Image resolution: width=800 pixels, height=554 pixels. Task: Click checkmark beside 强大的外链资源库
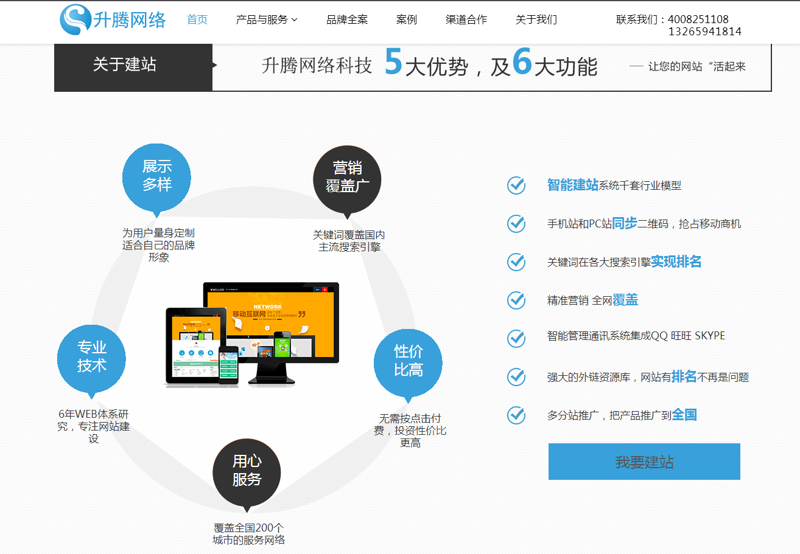click(x=516, y=376)
